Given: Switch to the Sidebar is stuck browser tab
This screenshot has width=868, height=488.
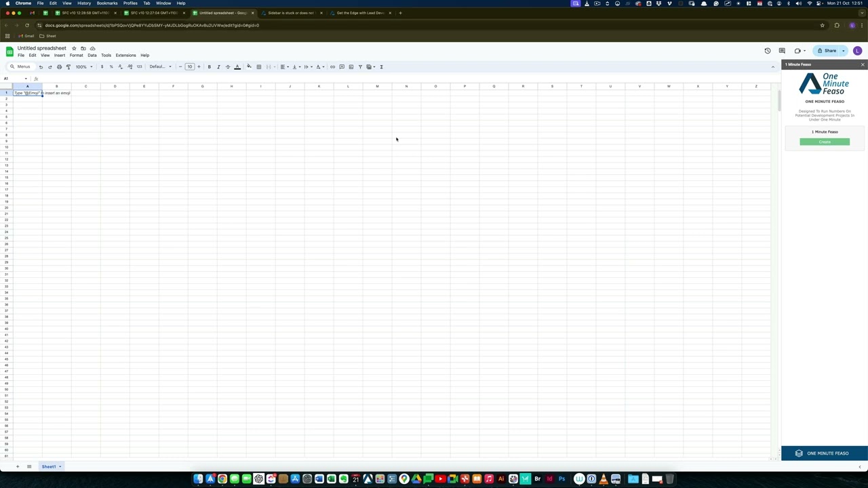Looking at the screenshot, I should [292, 13].
